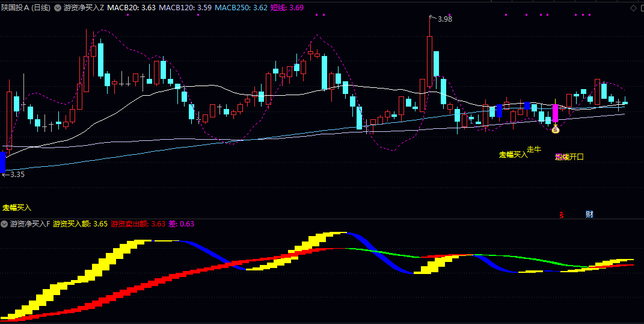Image resolution: width=644 pixels, height=324 pixels.
Task: Click the 短线开口 signal label
Action: (x=569, y=157)
